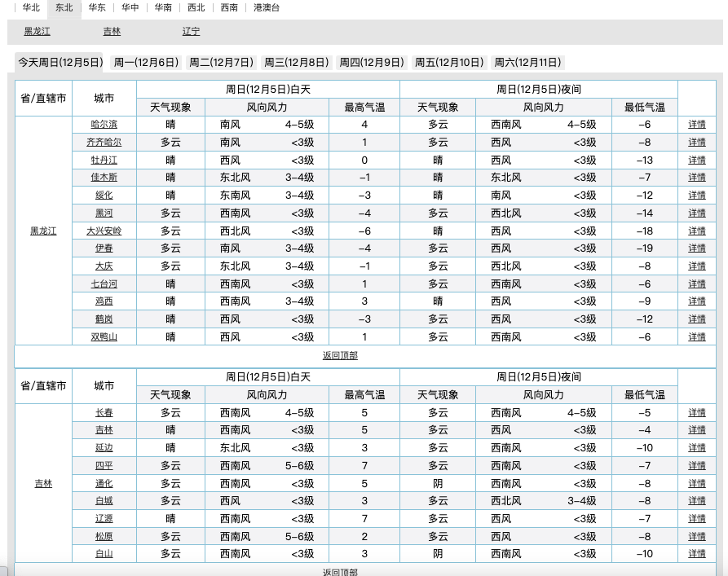
Task: Open the 华东 region tab
Action: [x=97, y=8]
